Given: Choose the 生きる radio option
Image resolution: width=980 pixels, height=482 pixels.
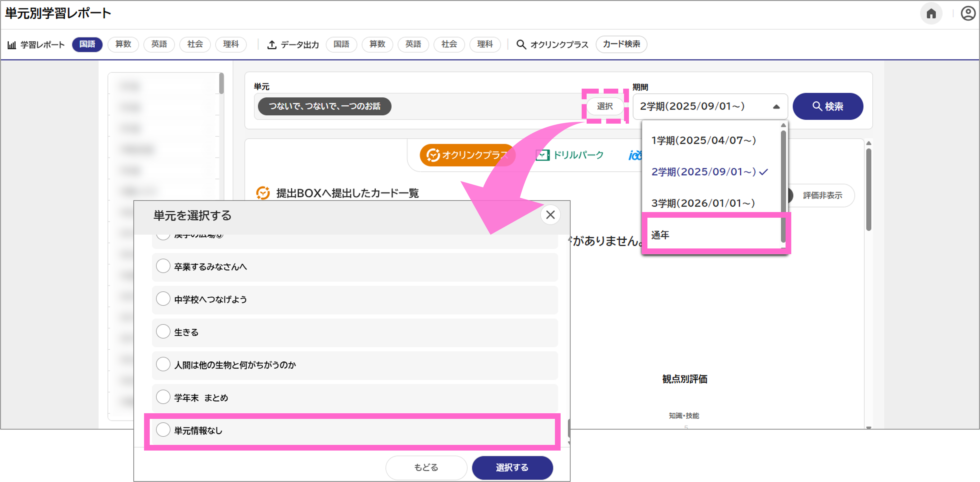Looking at the screenshot, I should (164, 331).
